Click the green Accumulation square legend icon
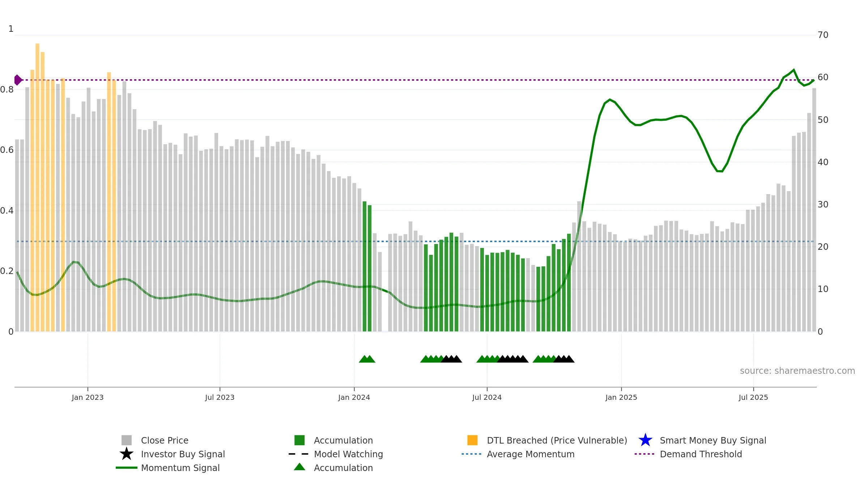This screenshot has height=488, width=868. (x=299, y=440)
